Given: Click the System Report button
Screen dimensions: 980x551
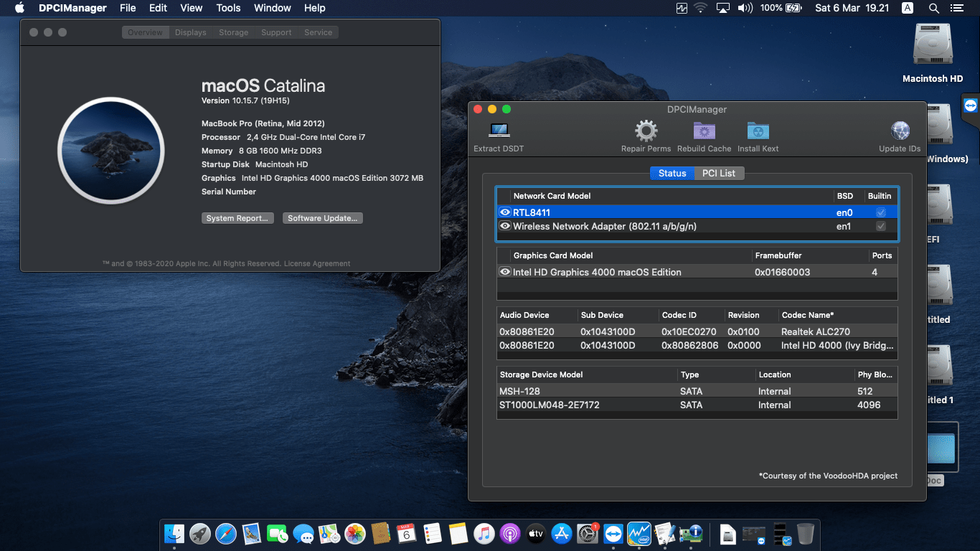Looking at the screenshot, I should point(237,218).
